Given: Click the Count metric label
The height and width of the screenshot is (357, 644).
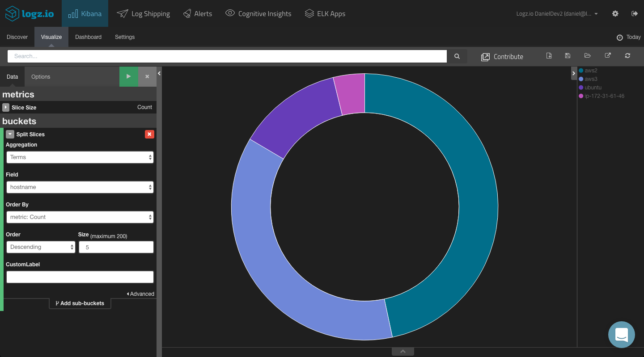Looking at the screenshot, I should pyautogui.click(x=144, y=107).
